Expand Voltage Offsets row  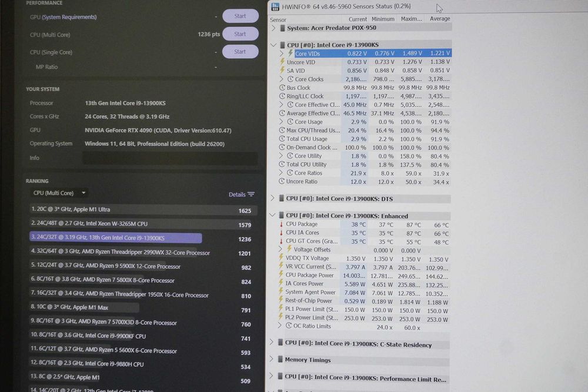tap(280, 249)
